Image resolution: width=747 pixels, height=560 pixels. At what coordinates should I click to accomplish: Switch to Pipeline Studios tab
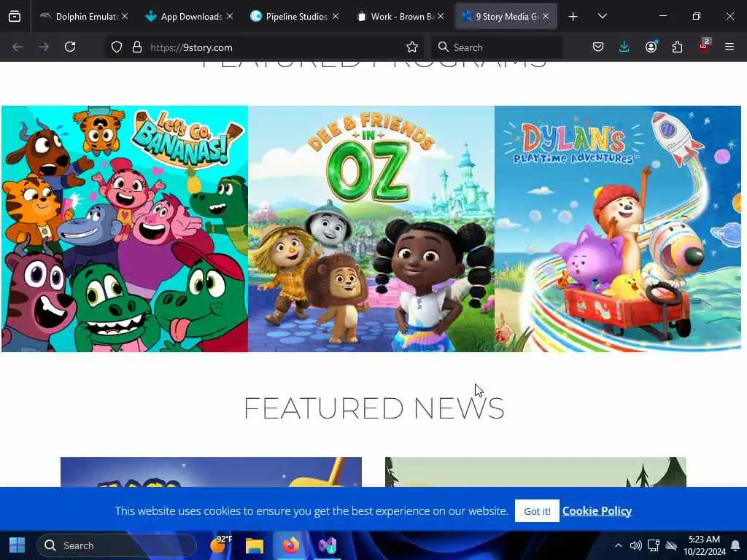pos(295,17)
